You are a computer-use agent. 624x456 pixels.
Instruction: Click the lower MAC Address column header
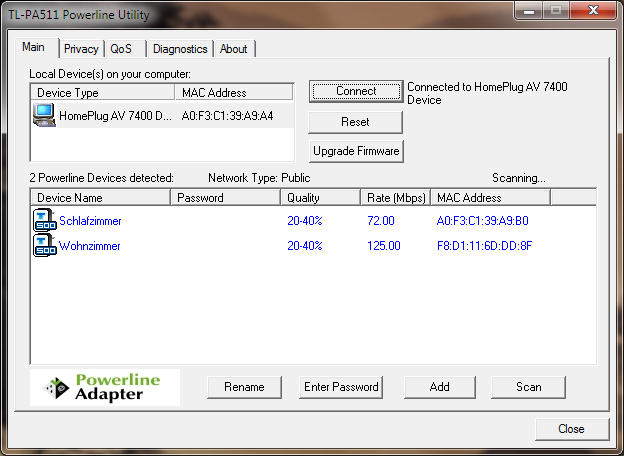tap(491, 198)
